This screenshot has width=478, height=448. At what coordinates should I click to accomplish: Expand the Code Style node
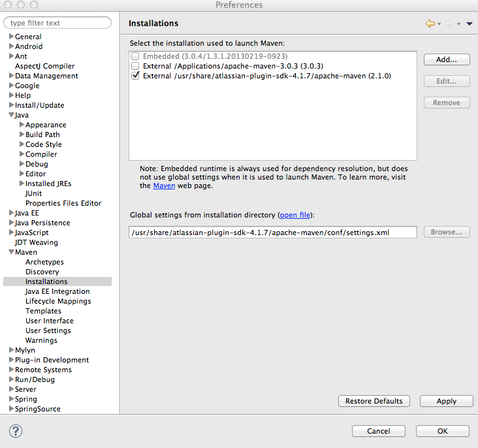tap(22, 144)
